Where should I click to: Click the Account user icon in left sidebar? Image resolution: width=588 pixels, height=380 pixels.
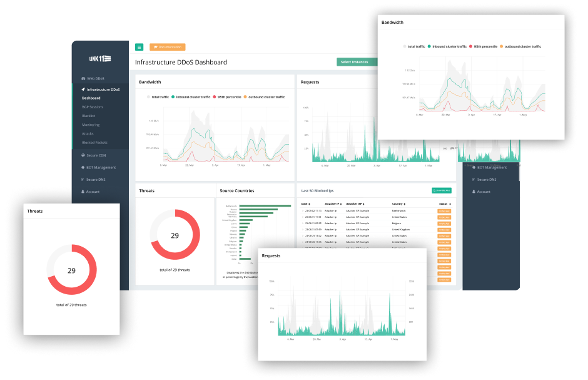[83, 192]
